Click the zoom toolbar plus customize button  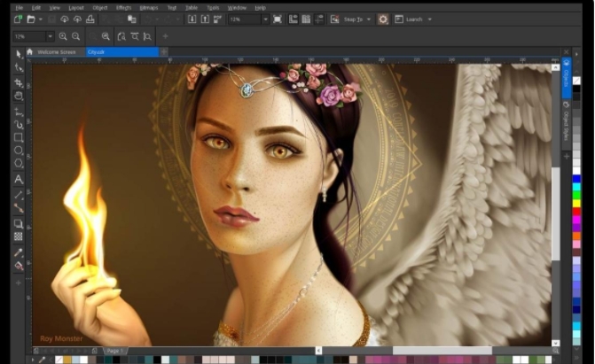click(165, 36)
